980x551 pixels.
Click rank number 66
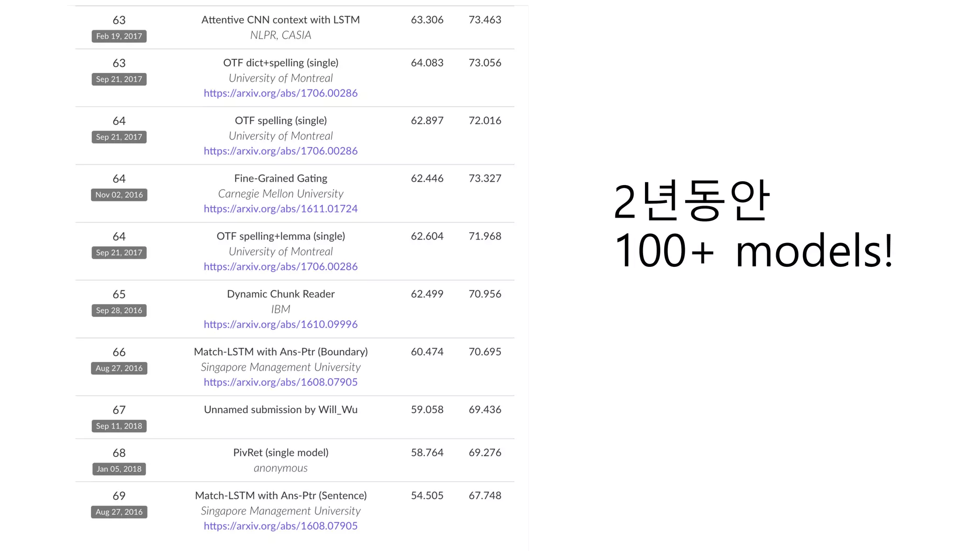point(119,353)
